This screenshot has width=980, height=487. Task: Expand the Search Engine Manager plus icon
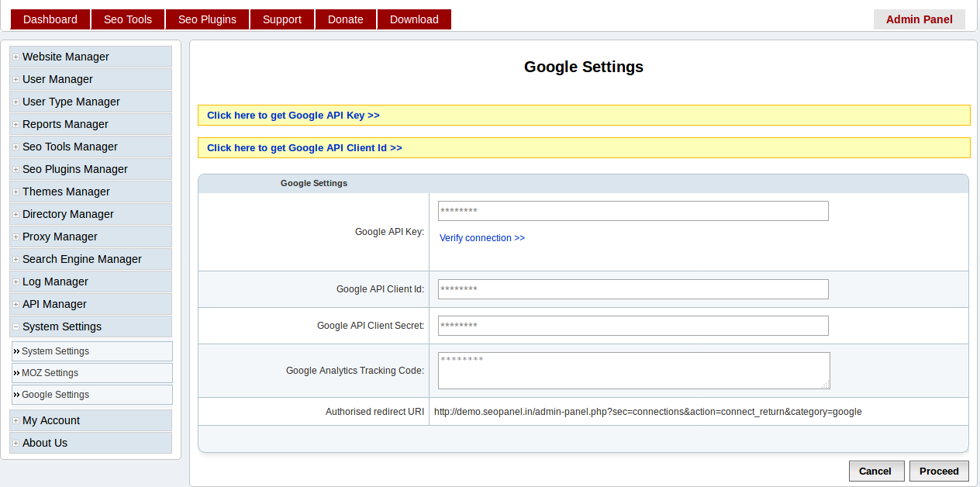pos(16,260)
